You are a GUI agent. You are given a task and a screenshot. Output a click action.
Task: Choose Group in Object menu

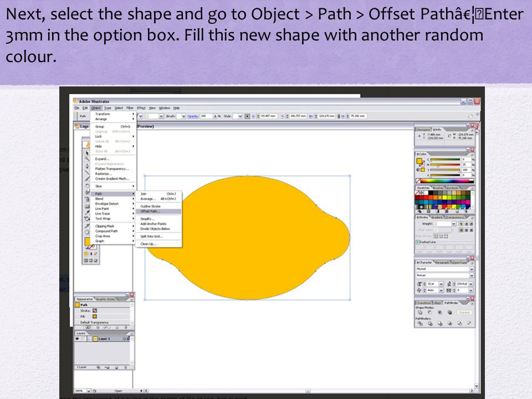tap(113, 126)
